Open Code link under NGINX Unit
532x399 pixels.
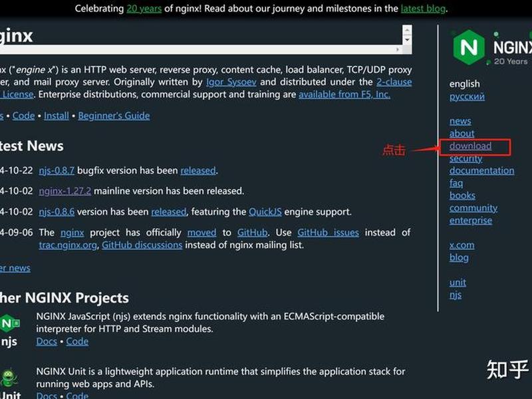tap(77, 396)
